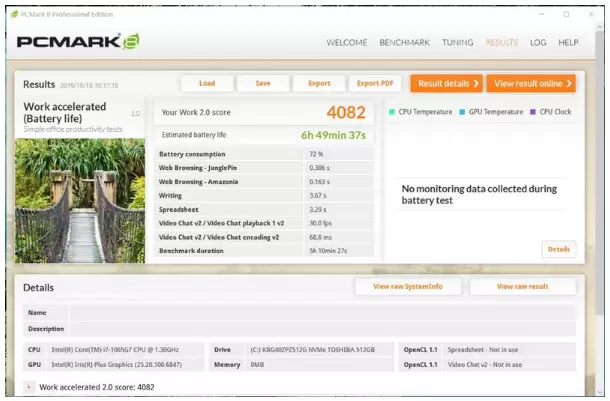Image resolution: width=610 pixels, height=401 pixels.
Task: Click the Export button
Action: click(x=319, y=84)
